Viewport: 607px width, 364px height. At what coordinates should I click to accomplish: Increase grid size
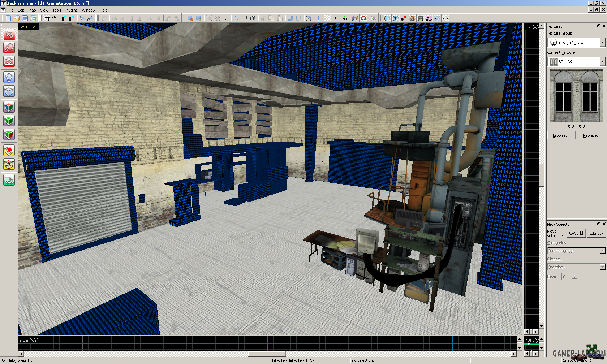[x=71, y=18]
